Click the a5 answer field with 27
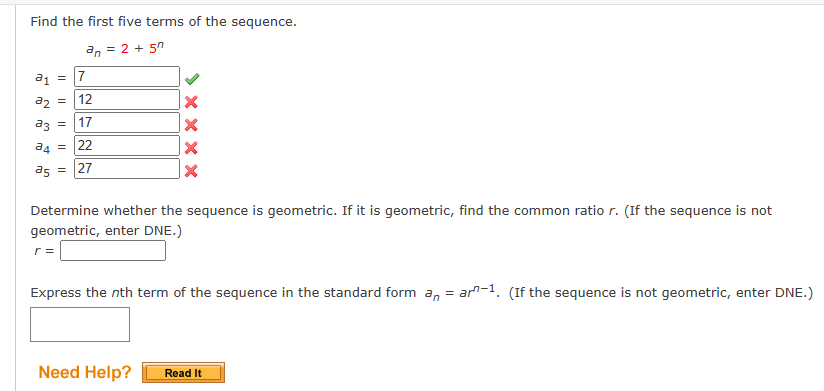Screen dimensions: 824x391 [127, 169]
